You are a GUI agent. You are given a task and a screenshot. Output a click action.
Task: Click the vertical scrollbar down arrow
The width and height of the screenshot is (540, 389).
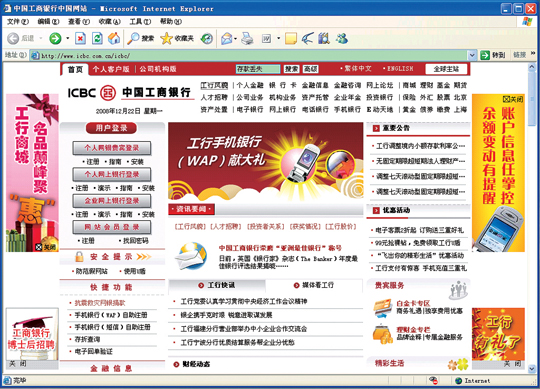[x=532, y=369]
